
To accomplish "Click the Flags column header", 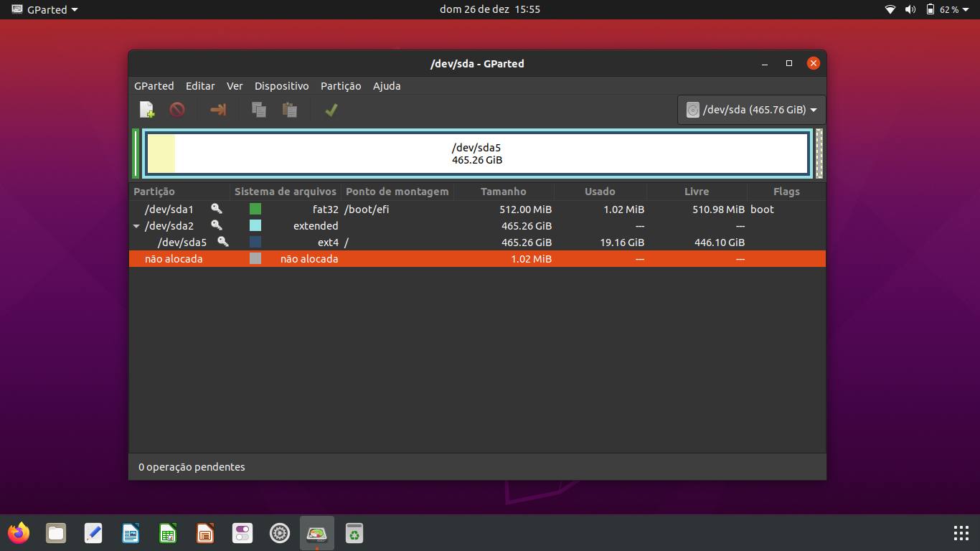I will pyautogui.click(x=786, y=192).
